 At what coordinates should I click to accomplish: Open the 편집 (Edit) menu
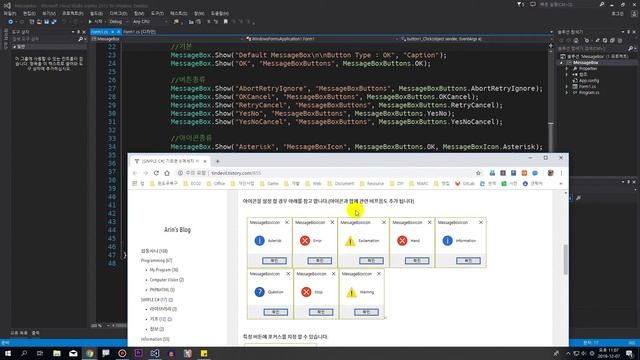point(29,13)
